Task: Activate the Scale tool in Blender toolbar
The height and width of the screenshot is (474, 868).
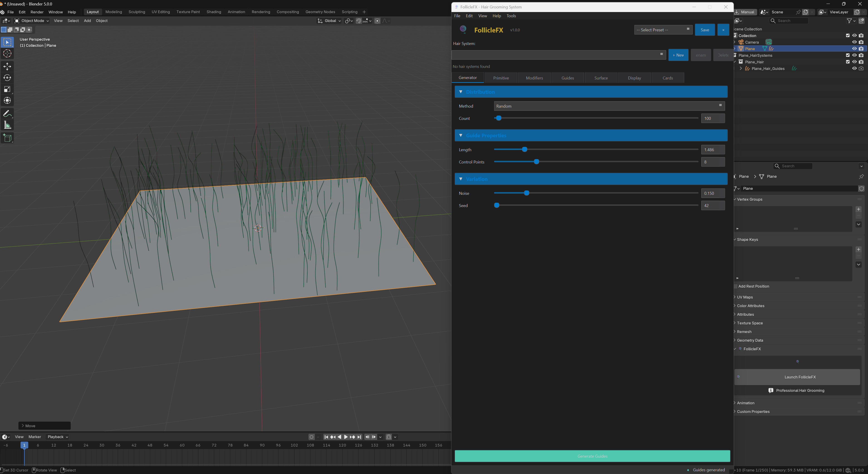Action: pyautogui.click(x=7, y=89)
